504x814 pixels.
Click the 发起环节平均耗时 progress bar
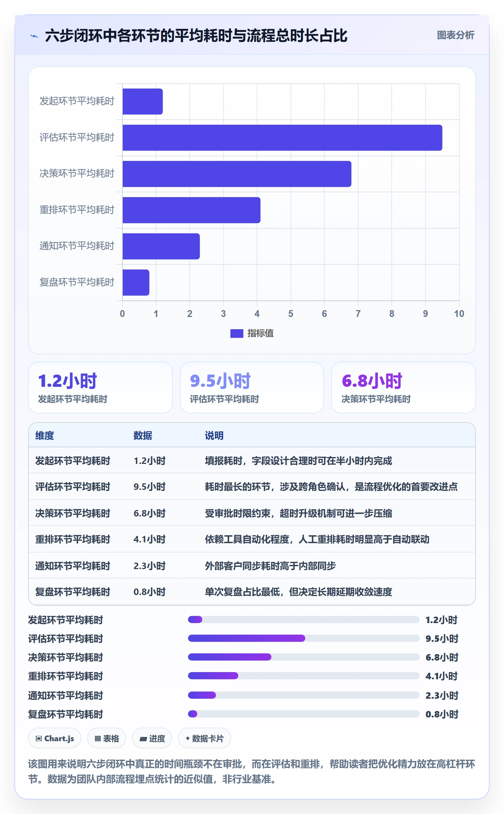coord(303,620)
